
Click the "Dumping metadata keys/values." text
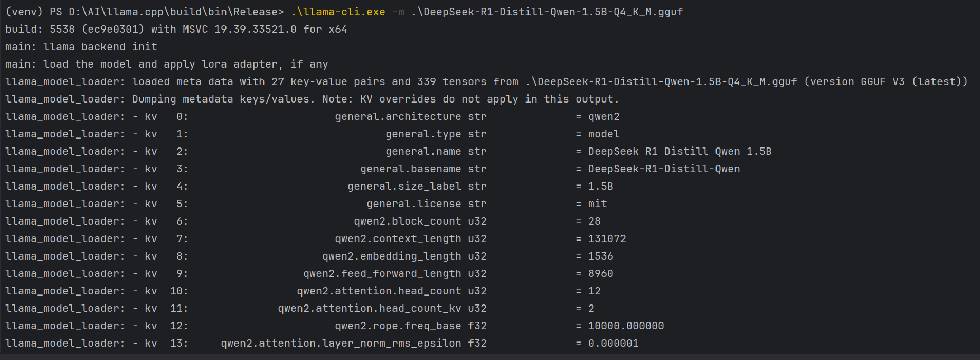224,99
